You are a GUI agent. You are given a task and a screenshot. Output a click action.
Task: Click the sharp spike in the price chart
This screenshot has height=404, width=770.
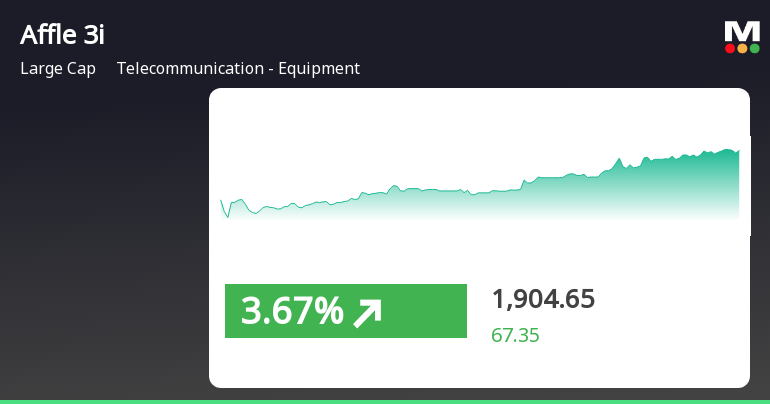pyautogui.click(x=620, y=159)
